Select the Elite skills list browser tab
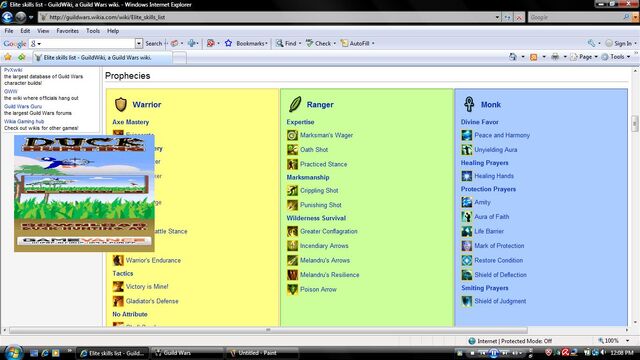 click(x=102, y=58)
